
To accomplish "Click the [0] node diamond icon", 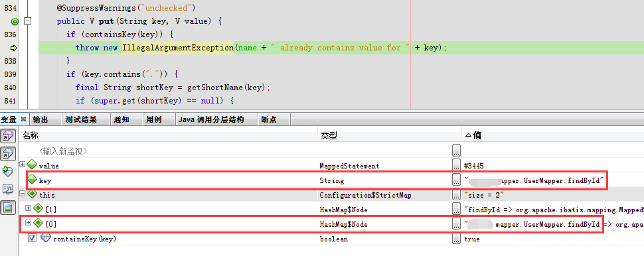I will point(39,223).
